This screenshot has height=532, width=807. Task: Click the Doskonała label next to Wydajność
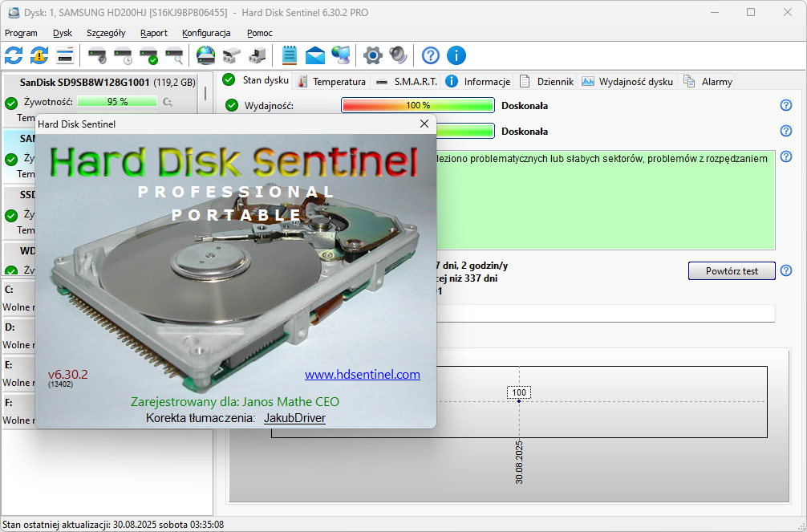pos(525,106)
